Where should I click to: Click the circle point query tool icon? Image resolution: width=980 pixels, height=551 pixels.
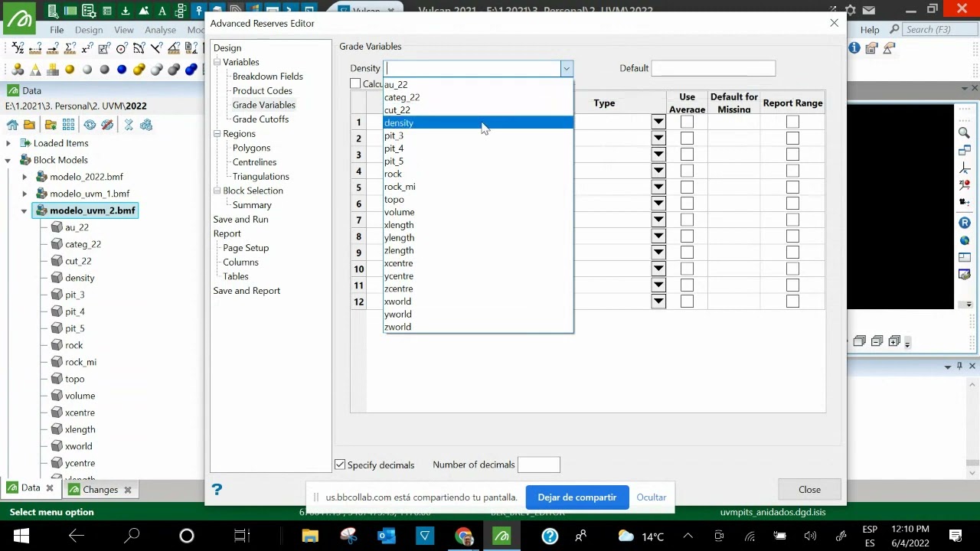pos(121,48)
